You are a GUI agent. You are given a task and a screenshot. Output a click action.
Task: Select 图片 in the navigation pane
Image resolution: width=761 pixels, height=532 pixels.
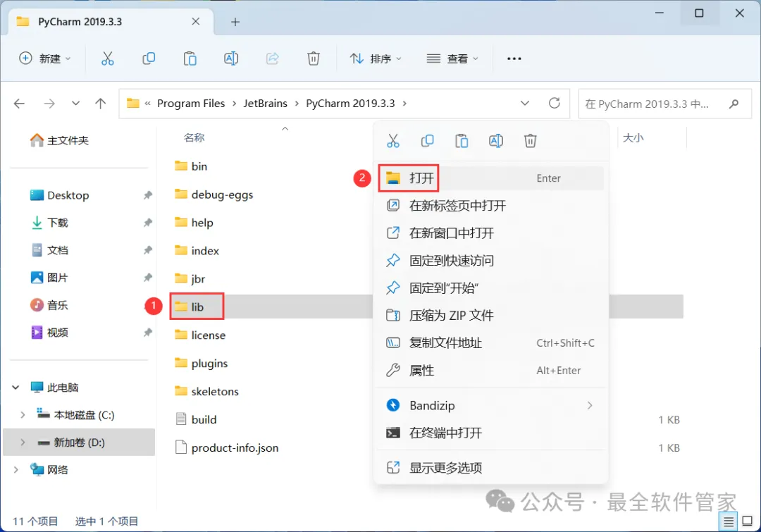coord(49,278)
